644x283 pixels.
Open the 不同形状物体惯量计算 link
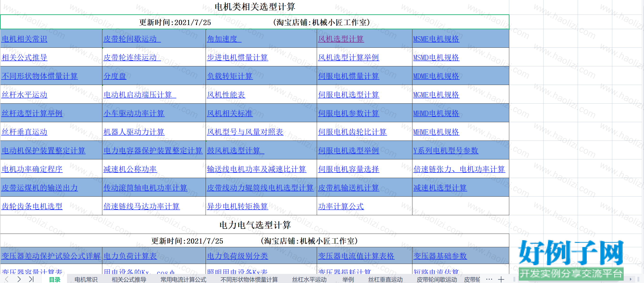click(40, 76)
